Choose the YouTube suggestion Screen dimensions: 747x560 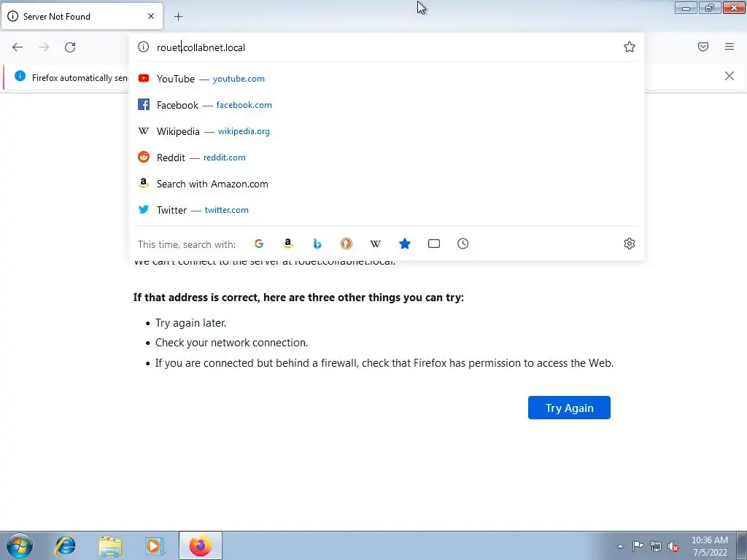tap(386, 79)
